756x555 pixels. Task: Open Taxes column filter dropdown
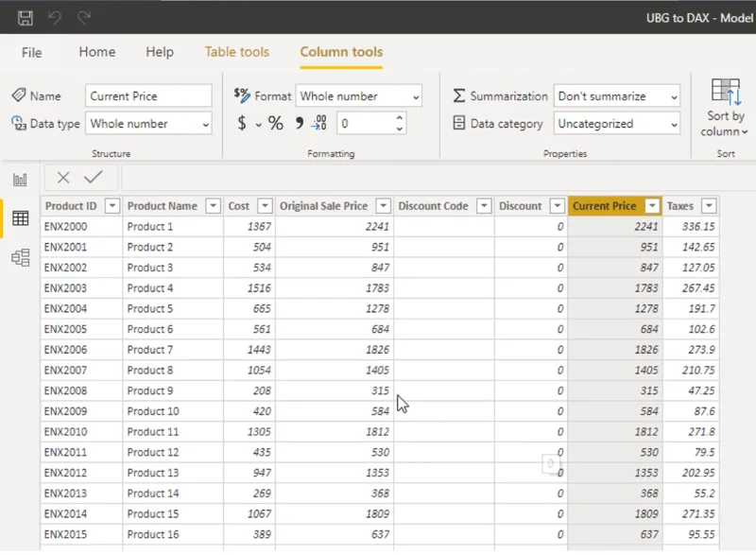click(x=709, y=206)
